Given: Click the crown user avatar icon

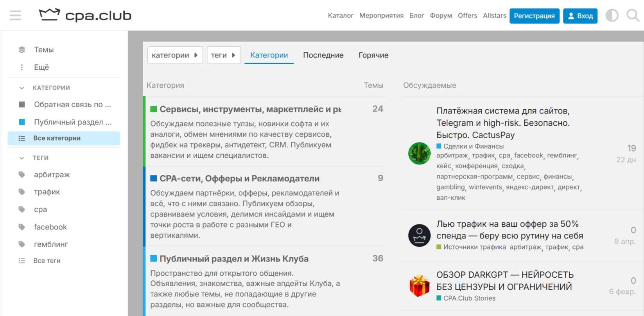Looking at the screenshot, I should [419, 235].
